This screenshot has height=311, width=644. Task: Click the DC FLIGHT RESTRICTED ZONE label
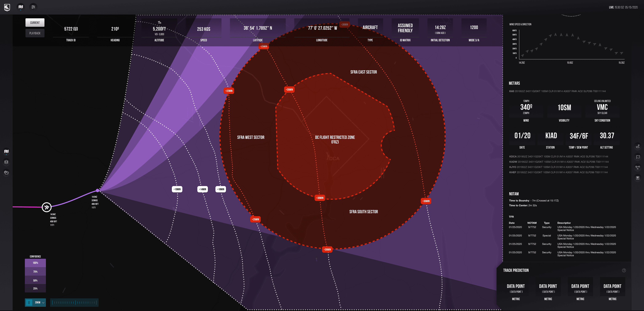pos(335,139)
